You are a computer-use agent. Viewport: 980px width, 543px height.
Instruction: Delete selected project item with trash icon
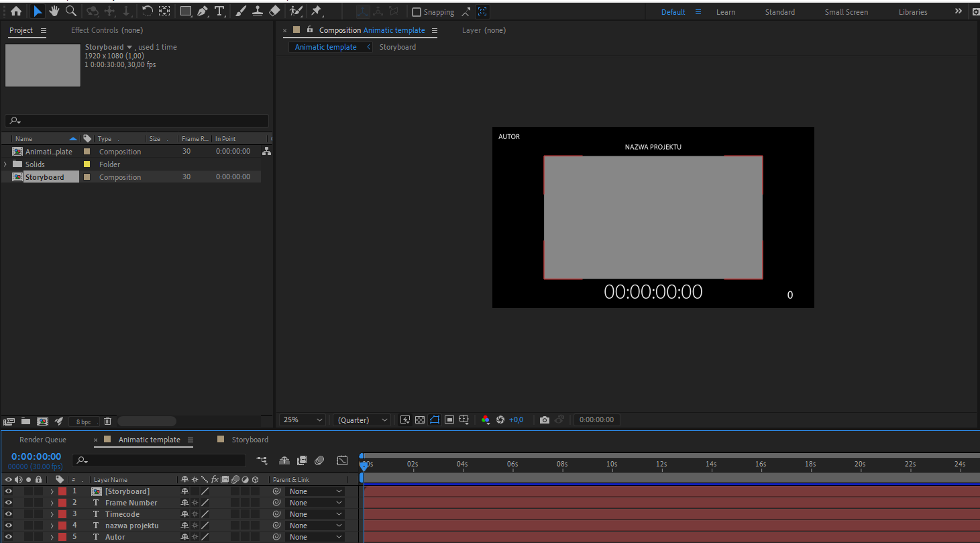coord(107,422)
